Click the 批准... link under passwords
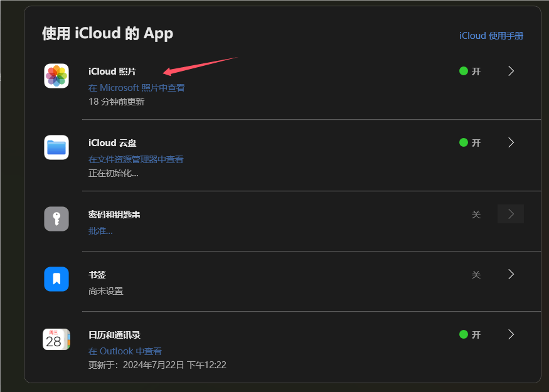 pos(100,231)
